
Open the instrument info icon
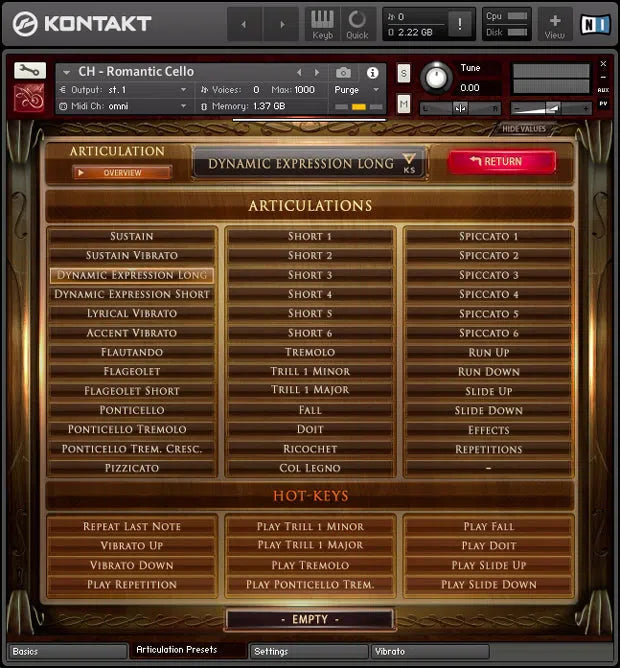372,73
